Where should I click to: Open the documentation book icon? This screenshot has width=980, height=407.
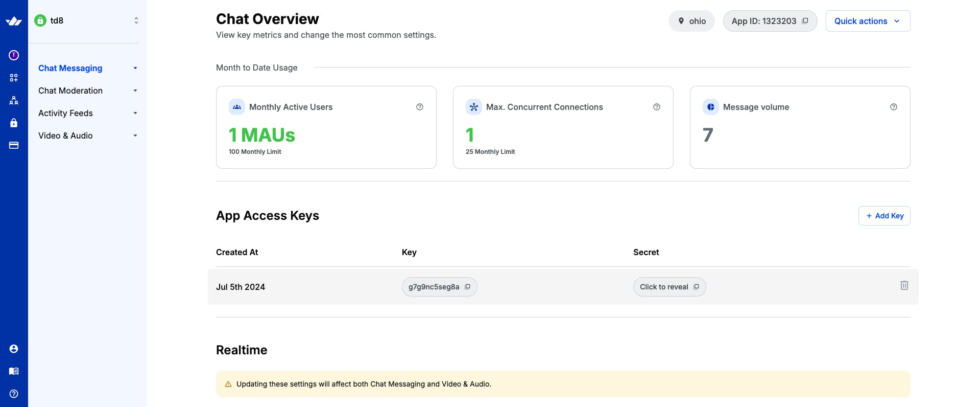pos(14,371)
